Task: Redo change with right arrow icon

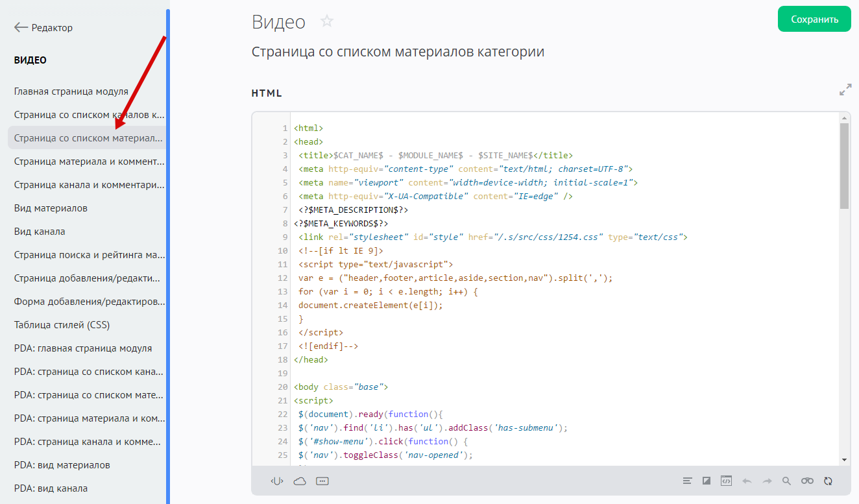Action: [767, 481]
